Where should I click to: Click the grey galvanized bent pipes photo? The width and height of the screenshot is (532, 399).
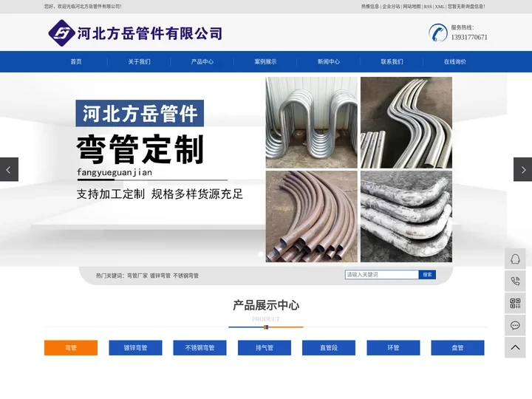click(x=406, y=216)
